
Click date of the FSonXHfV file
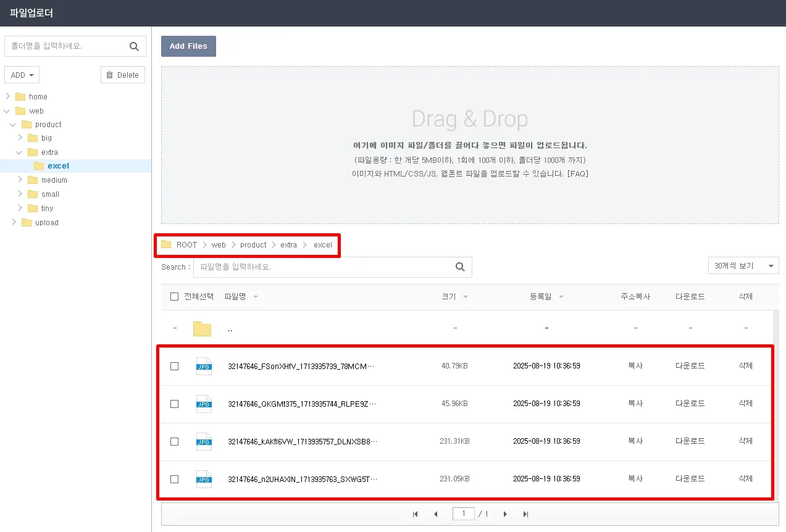[x=546, y=366]
